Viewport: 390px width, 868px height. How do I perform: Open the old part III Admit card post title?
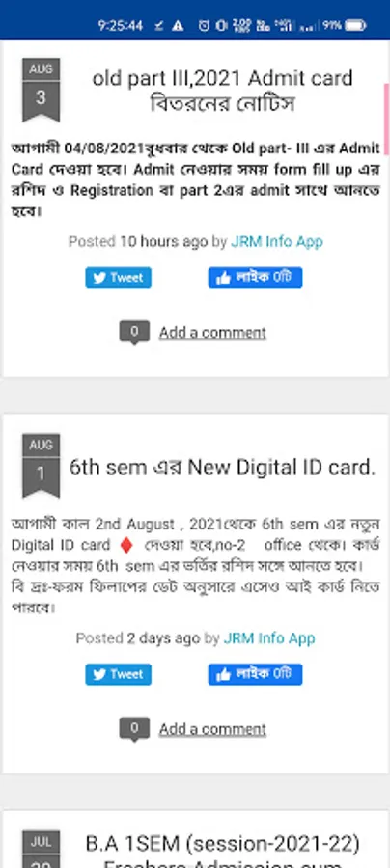pos(222,91)
